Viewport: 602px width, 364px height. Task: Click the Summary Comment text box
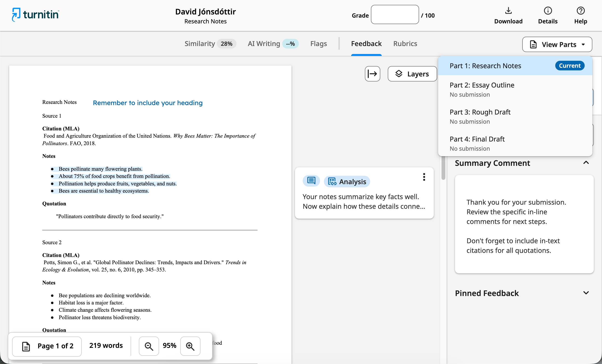pos(524,224)
